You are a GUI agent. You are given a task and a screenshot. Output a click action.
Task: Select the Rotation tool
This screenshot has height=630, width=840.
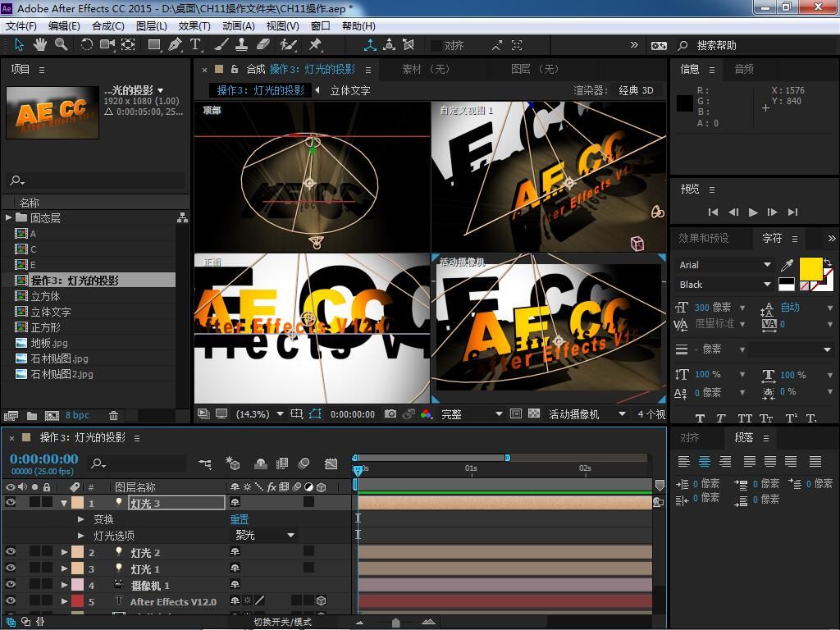(86, 45)
